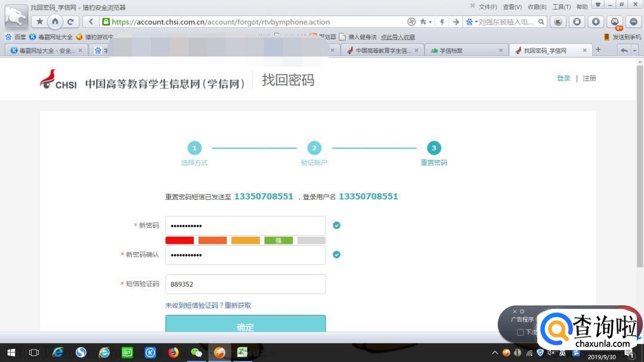644x362 pixels.
Task: Go to browser home page icon
Action: click(x=55, y=22)
